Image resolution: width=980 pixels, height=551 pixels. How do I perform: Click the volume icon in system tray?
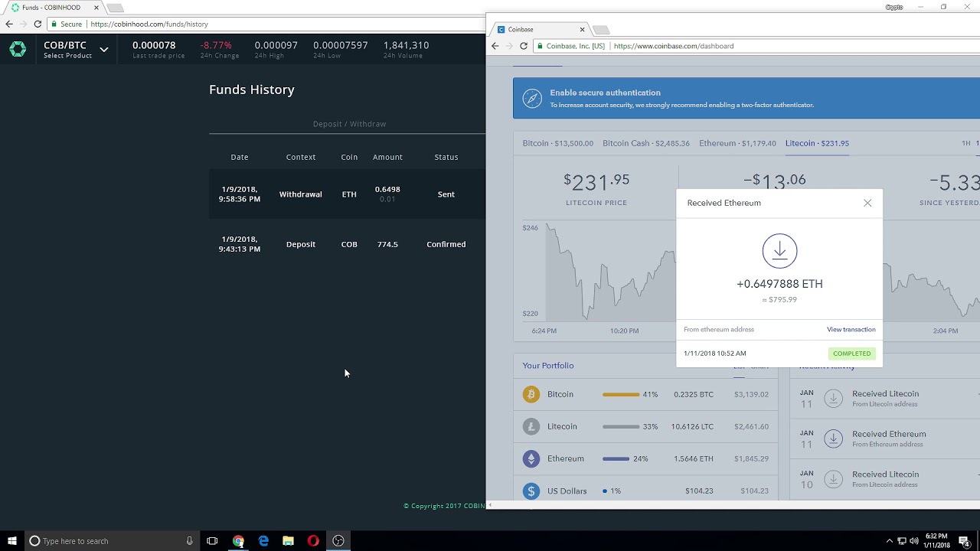(913, 541)
